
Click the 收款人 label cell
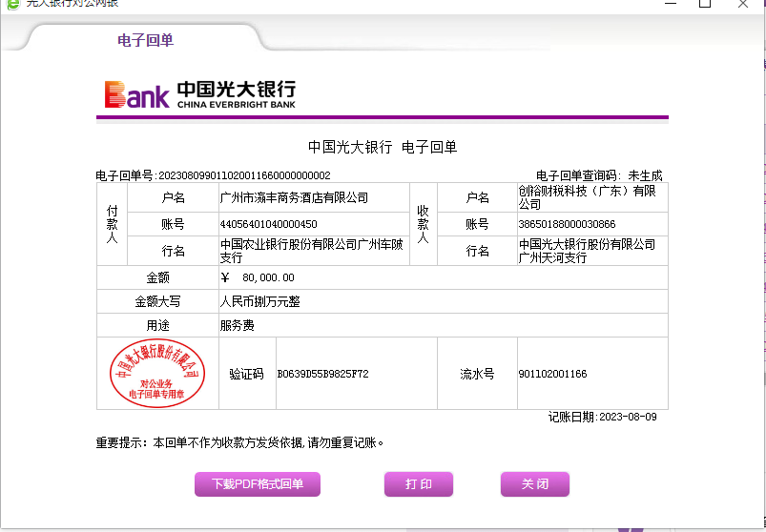point(423,224)
